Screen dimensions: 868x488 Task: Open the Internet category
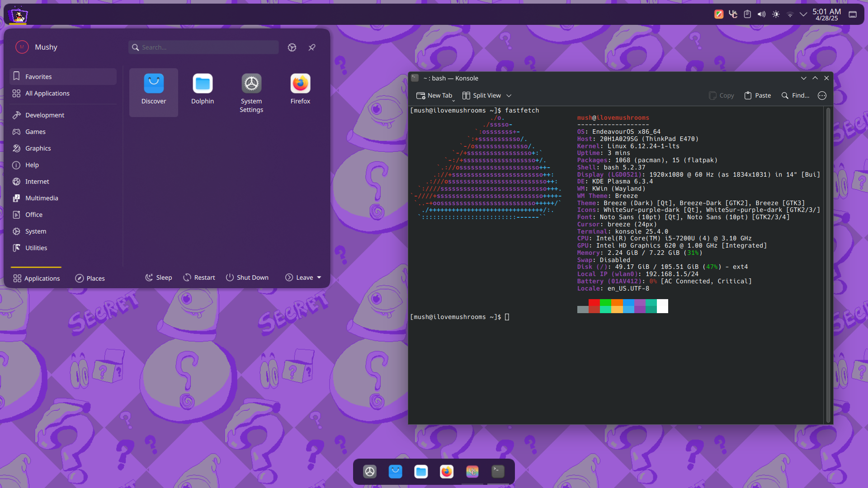coord(63,182)
